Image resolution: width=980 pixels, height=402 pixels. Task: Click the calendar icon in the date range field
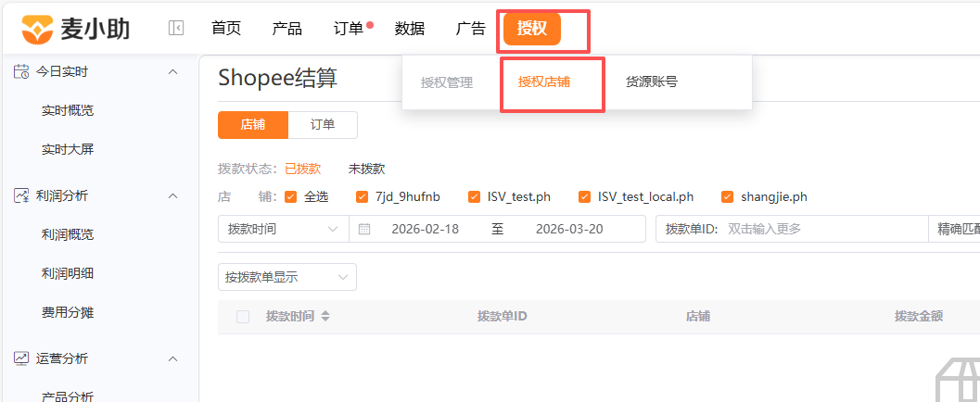tap(364, 229)
